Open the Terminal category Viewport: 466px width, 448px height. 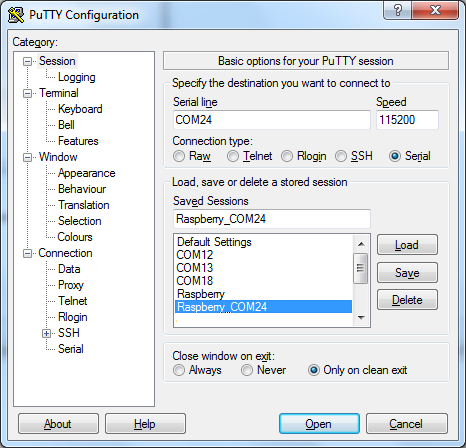[59, 93]
